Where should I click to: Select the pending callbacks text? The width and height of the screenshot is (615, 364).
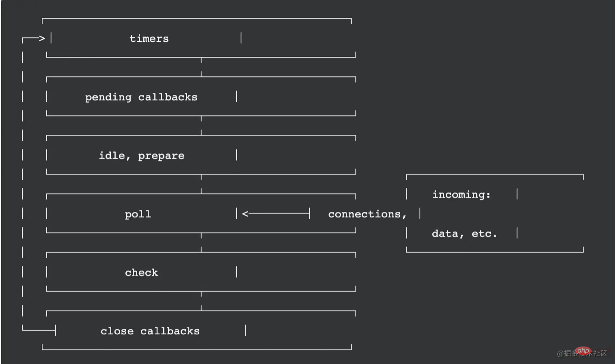pos(141,97)
